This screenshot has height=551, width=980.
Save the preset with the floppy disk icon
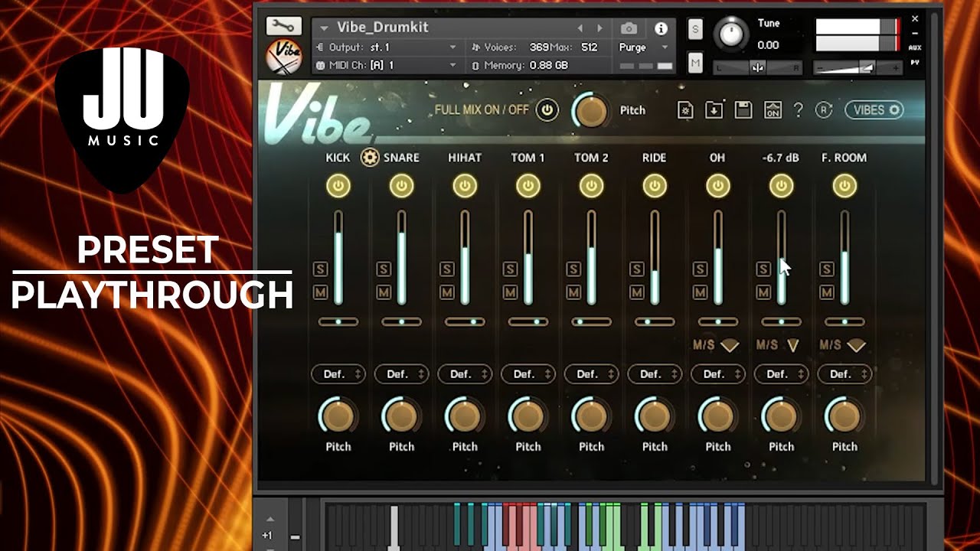pyautogui.click(x=743, y=110)
